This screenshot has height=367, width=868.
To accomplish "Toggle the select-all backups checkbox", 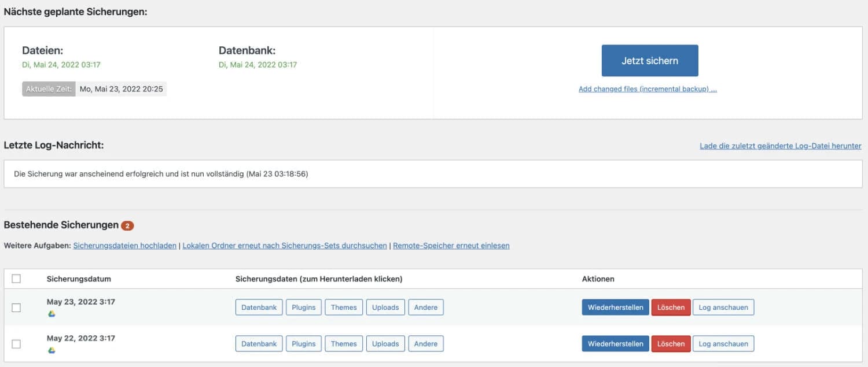I will tap(17, 278).
